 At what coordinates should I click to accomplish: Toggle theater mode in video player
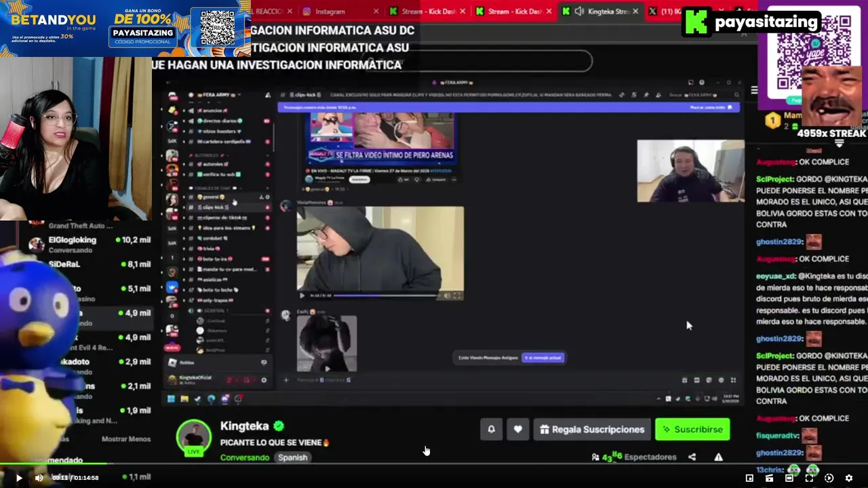[x=789, y=478]
